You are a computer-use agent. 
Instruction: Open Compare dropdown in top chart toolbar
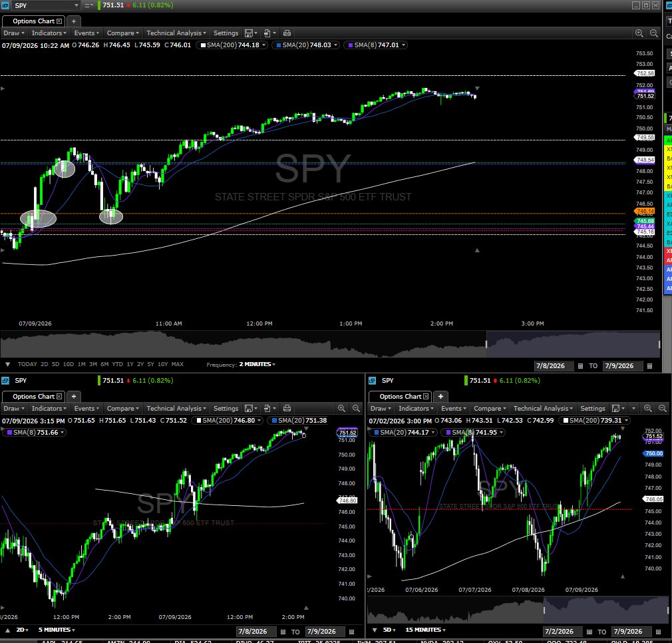click(x=122, y=33)
